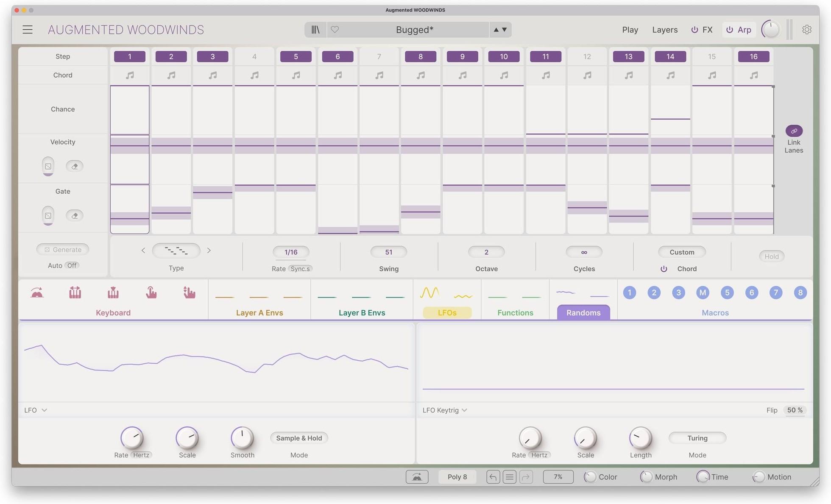Click the Velocity lane dice randomize icon

click(x=48, y=166)
